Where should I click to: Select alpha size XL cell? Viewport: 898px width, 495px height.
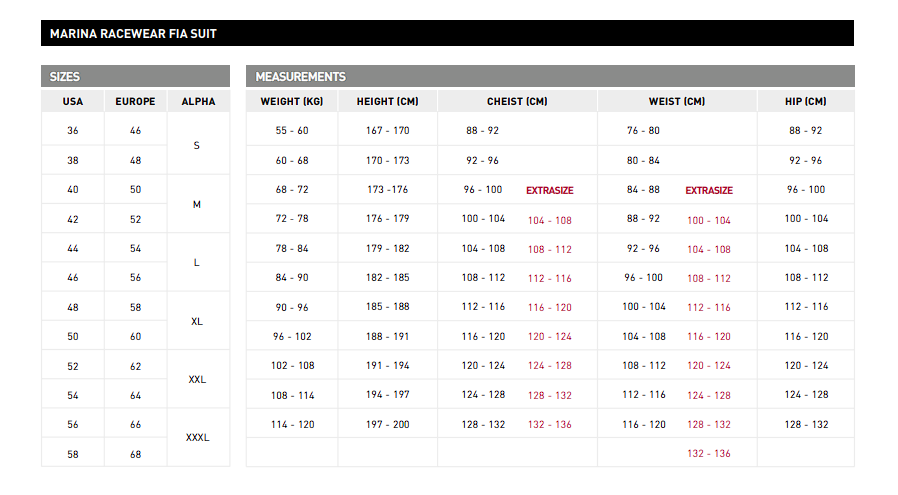(197, 321)
